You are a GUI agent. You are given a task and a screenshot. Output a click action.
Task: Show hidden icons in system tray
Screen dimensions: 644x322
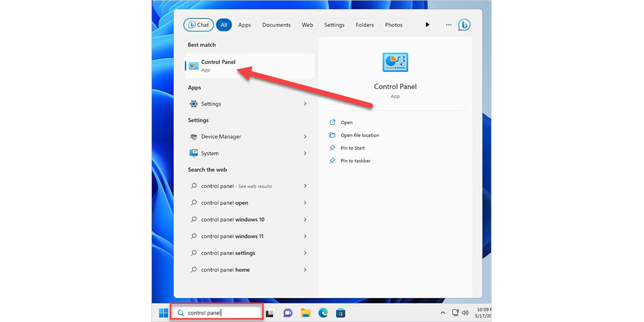443,313
